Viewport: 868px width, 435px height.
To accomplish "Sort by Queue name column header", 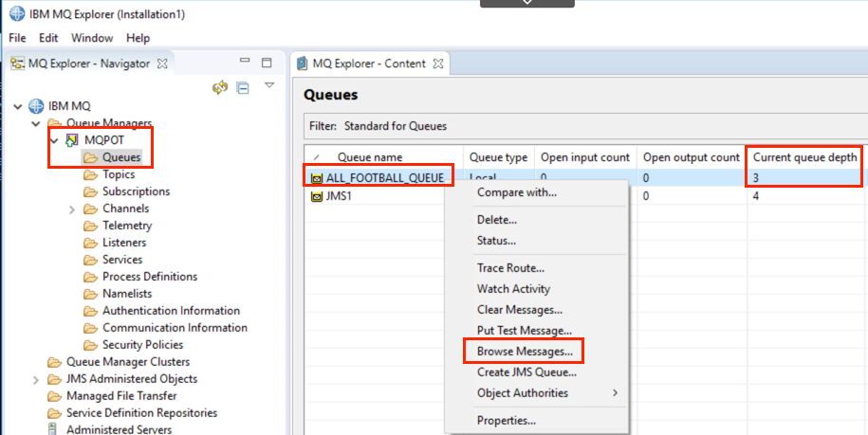I will point(370,158).
